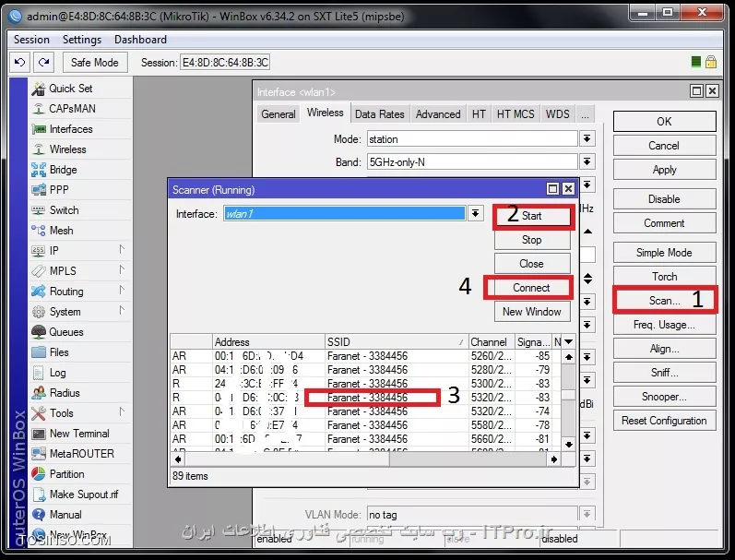735x560 pixels.
Task: Open the Session menu
Action: 31,40
